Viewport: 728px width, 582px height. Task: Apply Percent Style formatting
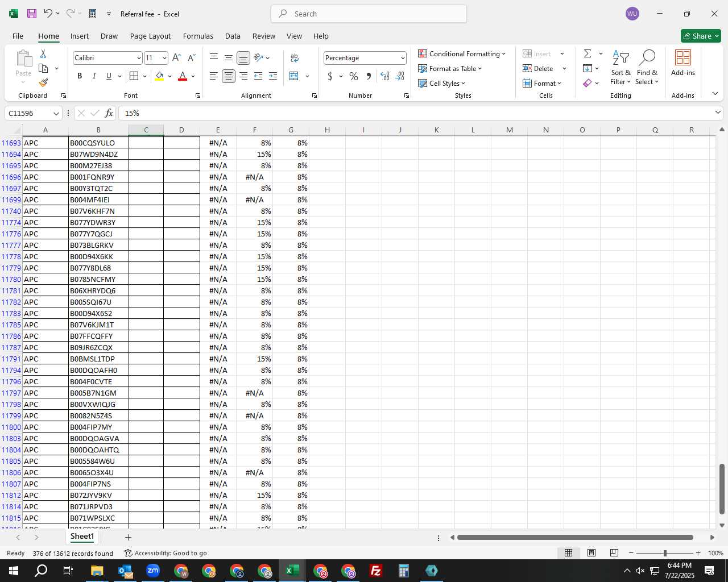click(x=354, y=76)
